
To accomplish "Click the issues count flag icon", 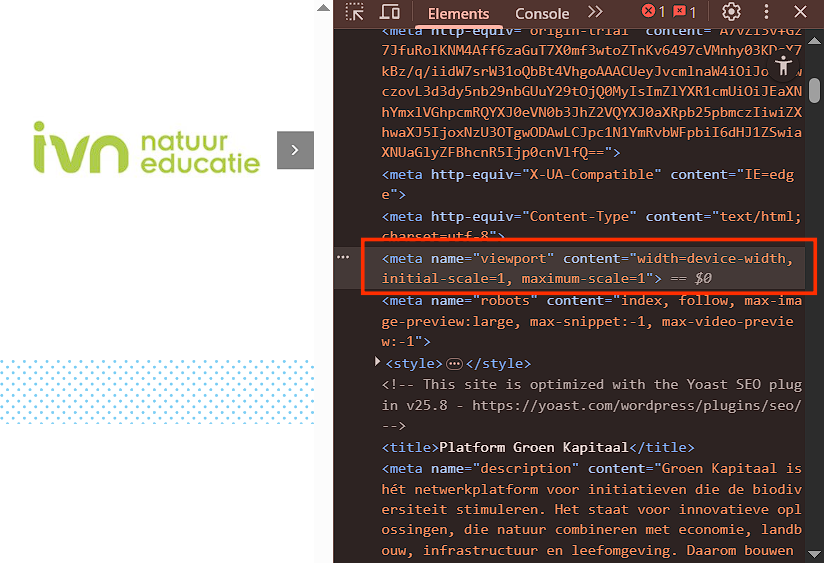I will 685,12.
